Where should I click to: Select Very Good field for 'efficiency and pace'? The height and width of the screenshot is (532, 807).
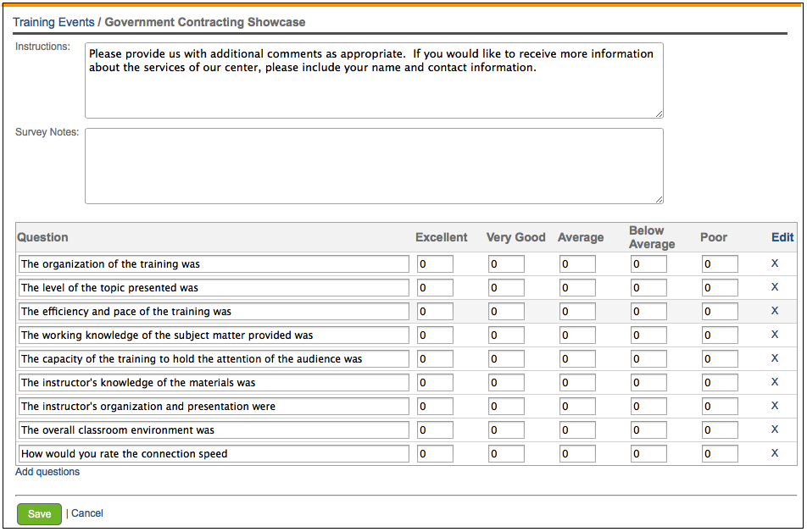tap(506, 312)
